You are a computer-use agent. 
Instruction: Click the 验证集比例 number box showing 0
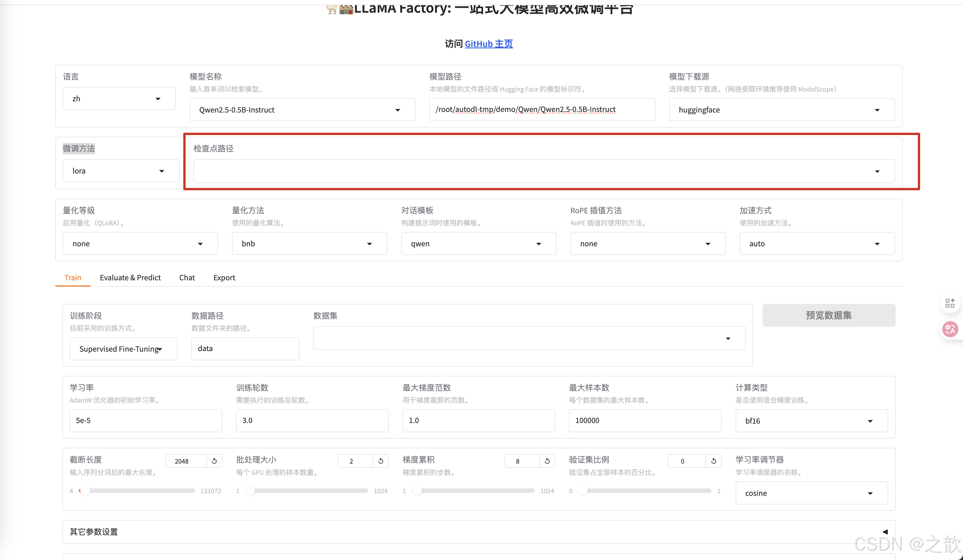(687, 461)
